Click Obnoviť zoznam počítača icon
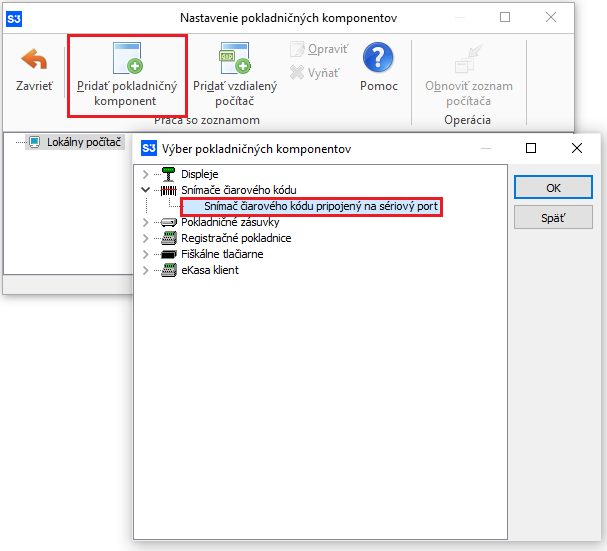Viewport: 607px width, 551px height. point(468,59)
